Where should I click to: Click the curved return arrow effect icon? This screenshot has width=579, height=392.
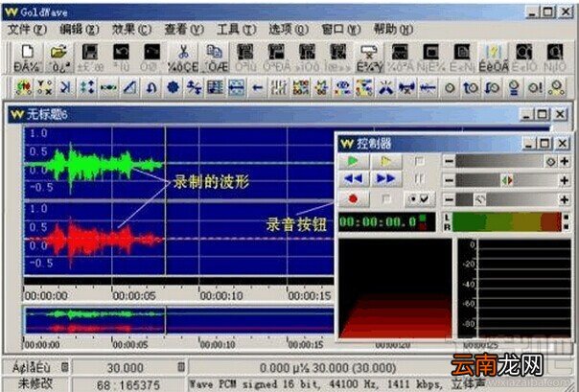point(151,88)
